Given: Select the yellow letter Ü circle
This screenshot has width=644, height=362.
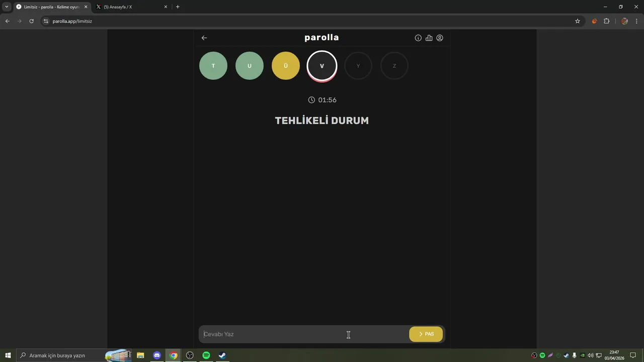Looking at the screenshot, I should (286, 66).
